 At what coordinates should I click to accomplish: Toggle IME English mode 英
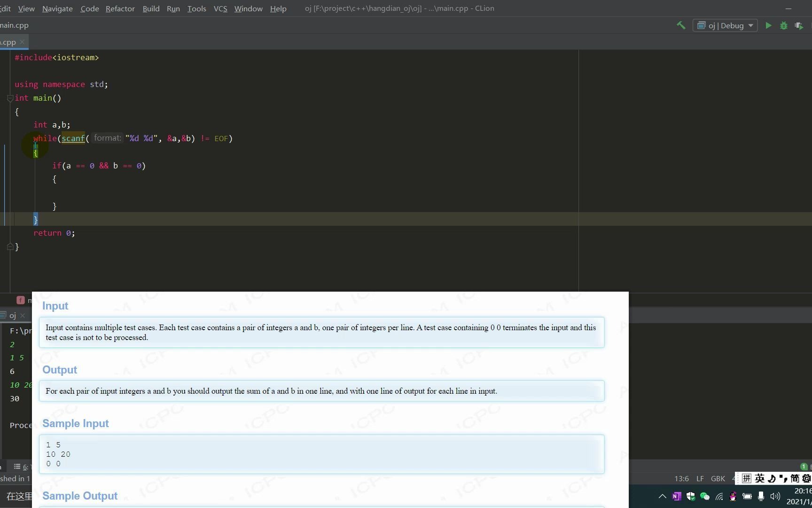760,478
